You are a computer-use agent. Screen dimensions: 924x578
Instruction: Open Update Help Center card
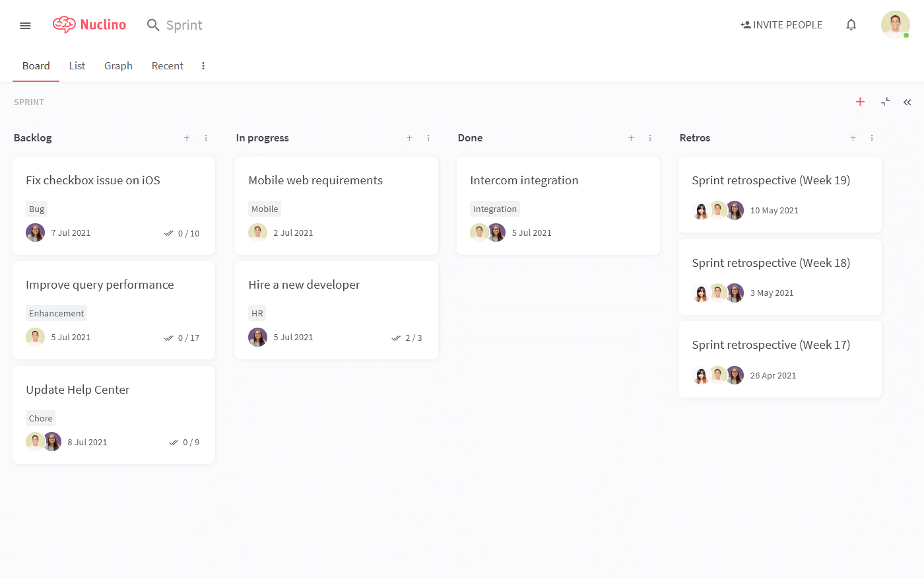point(114,415)
